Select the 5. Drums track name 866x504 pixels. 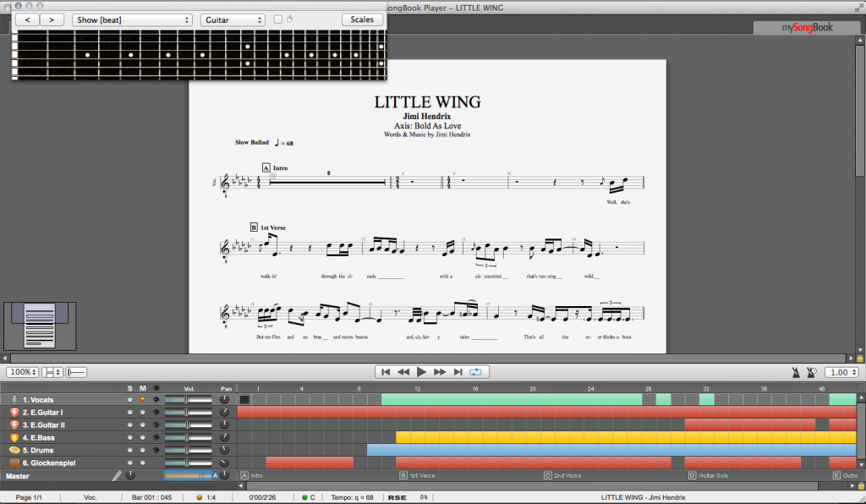click(x=38, y=450)
